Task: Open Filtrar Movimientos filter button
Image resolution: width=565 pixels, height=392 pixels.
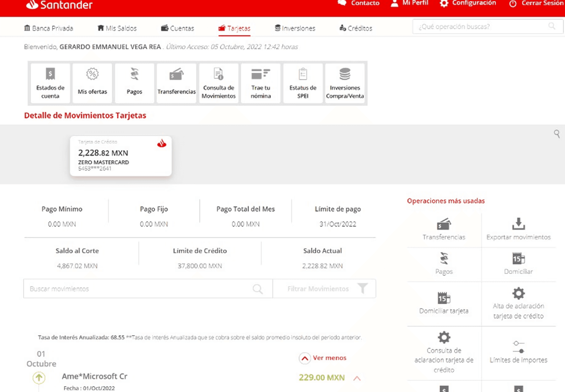Action: click(324, 288)
